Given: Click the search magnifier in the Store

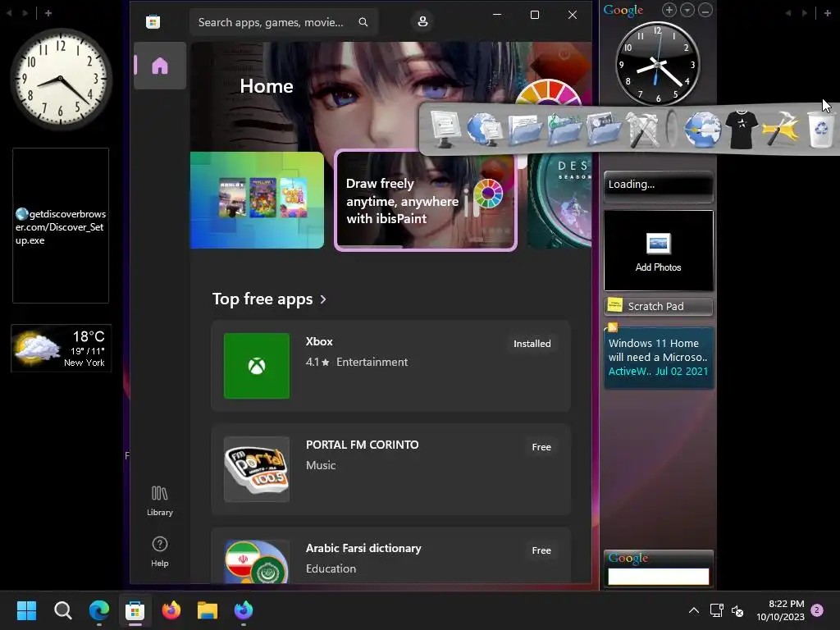Looking at the screenshot, I should (x=363, y=22).
